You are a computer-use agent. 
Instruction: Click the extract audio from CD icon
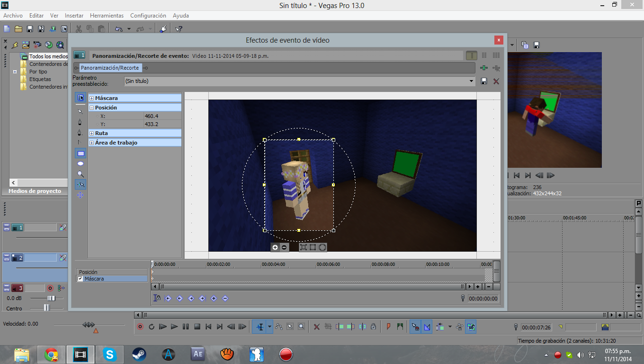(49, 45)
